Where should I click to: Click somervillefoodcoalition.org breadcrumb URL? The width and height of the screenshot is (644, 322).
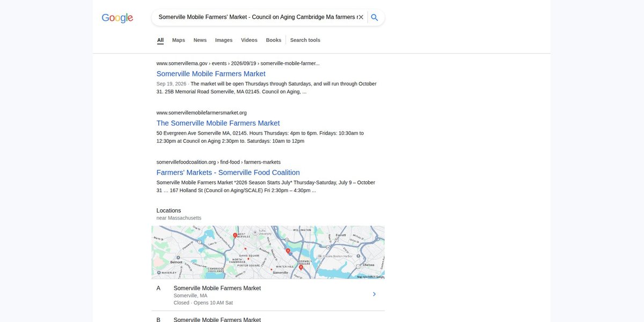[218, 162]
